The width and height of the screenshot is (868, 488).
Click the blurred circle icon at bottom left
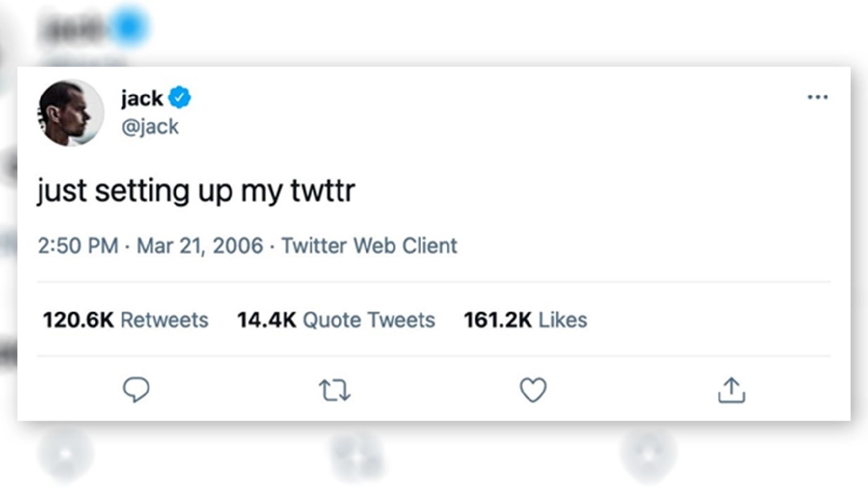66,455
